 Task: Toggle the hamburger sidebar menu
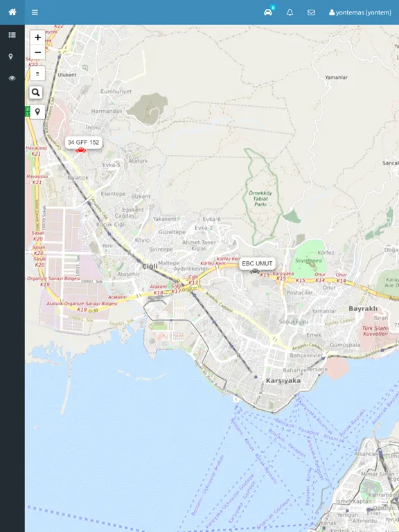pyautogui.click(x=35, y=12)
